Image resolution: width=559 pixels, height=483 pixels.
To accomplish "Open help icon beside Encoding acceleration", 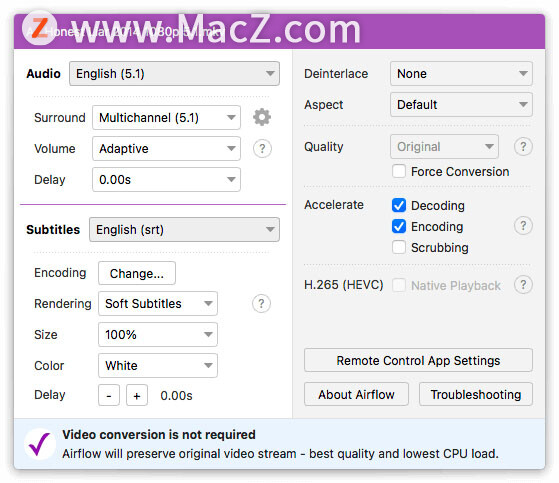I will 523,226.
